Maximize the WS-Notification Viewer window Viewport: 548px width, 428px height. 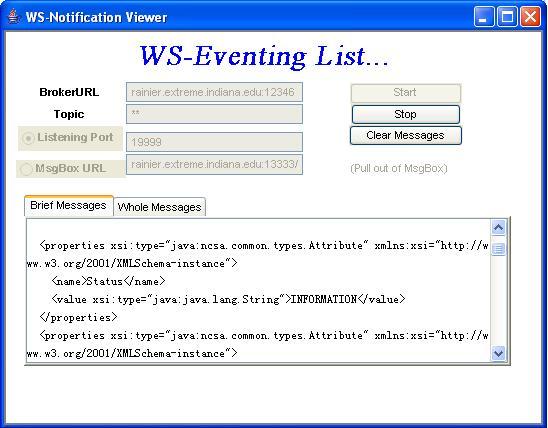507,16
